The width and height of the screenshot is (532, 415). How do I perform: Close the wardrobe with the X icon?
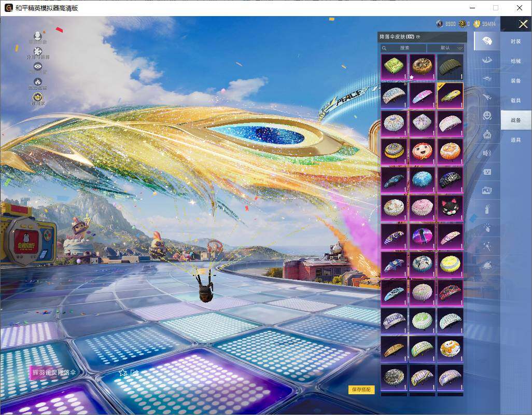click(523, 24)
